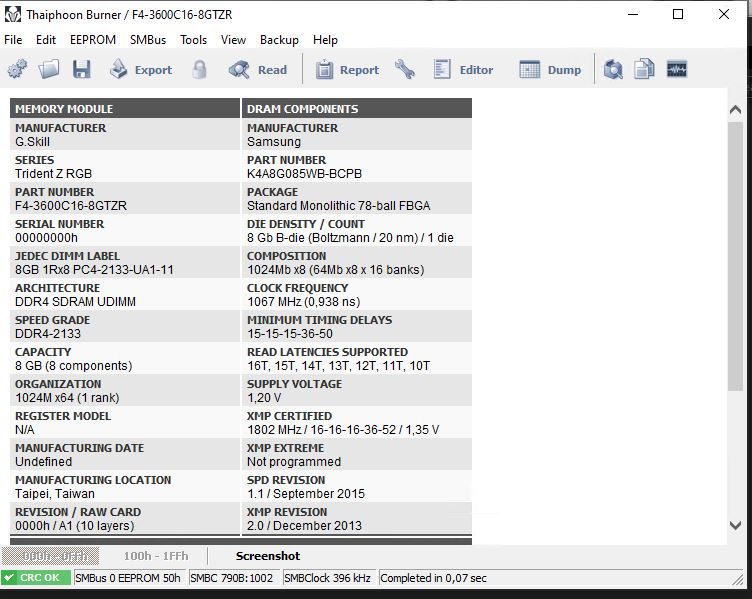Click the SMBus 0 EEPROM 50h status

[x=128, y=578]
